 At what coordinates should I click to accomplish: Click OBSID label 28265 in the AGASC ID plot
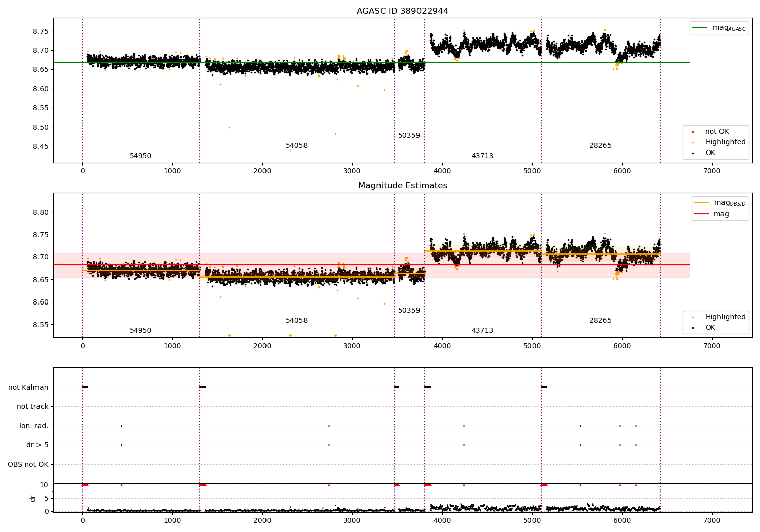coord(600,146)
